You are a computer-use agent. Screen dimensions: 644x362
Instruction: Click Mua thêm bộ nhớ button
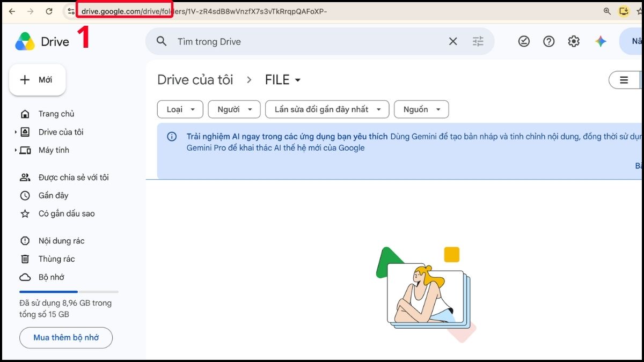point(66,338)
